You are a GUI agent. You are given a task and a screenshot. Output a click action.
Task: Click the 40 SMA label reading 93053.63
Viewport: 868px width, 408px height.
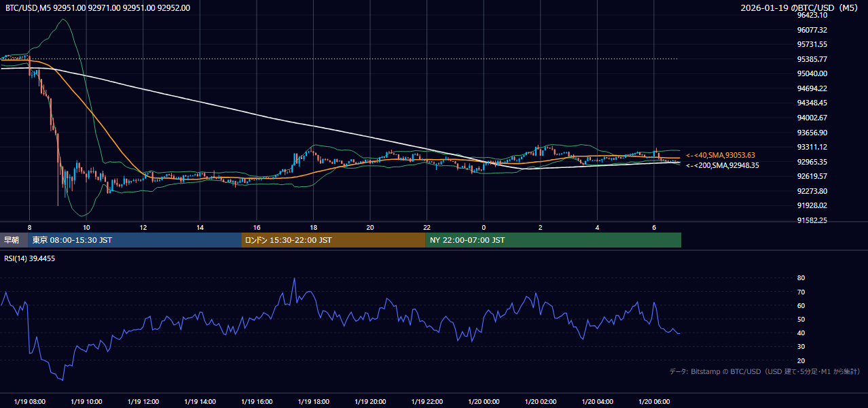pos(721,155)
